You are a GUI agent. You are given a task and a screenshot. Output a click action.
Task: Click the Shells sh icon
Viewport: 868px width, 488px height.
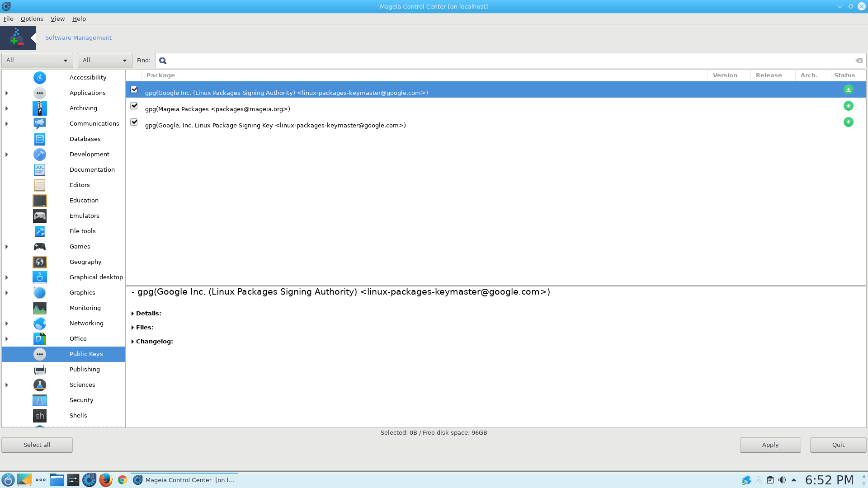coord(40,416)
